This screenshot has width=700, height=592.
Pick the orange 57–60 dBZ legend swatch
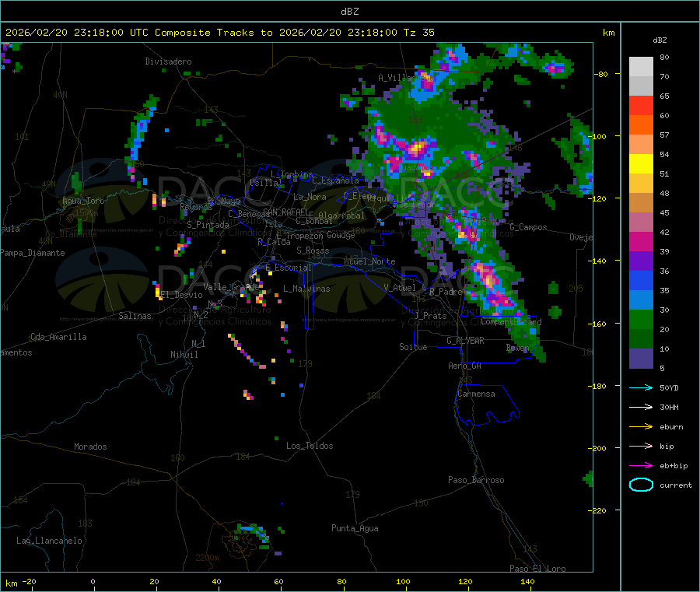tap(641, 125)
